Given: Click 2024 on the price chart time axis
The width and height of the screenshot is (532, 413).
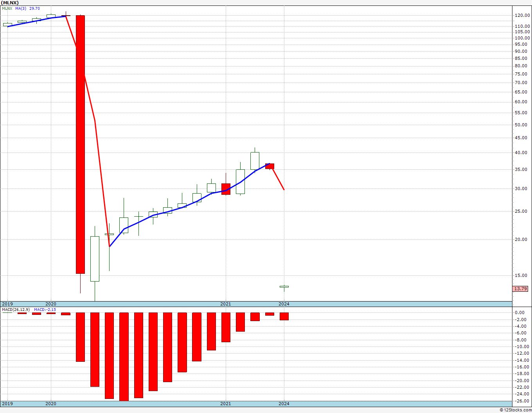Looking at the screenshot, I should coord(284,304).
